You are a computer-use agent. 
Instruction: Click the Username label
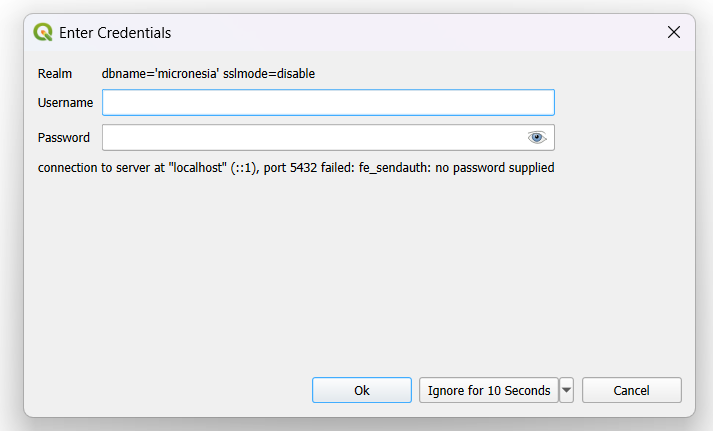pyautogui.click(x=65, y=103)
